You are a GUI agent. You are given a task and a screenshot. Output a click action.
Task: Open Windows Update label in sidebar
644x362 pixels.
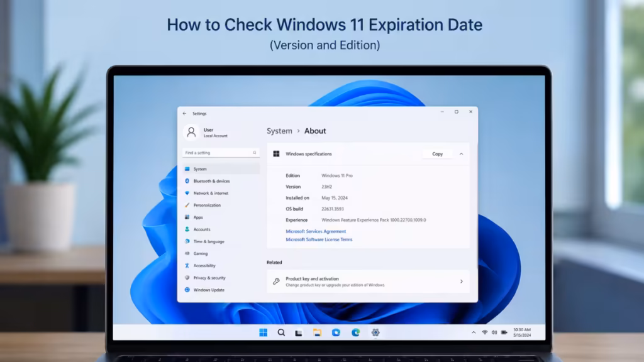209,290
